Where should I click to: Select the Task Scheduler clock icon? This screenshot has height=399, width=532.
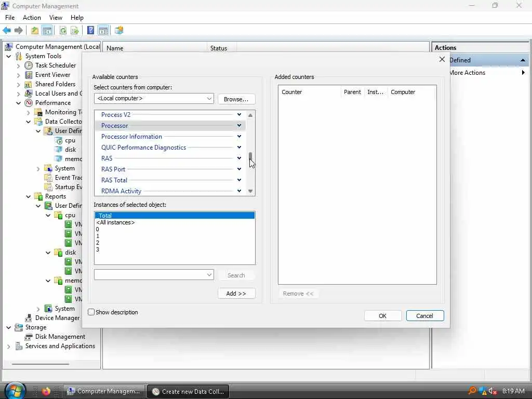coord(29,65)
